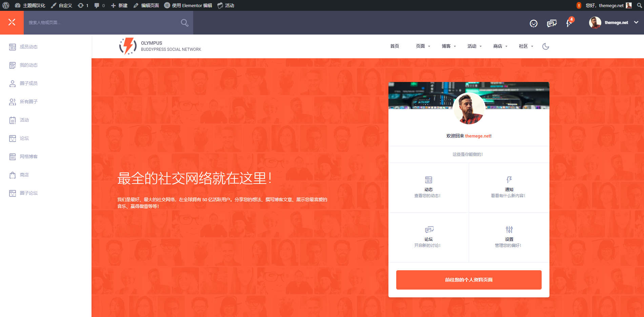The height and width of the screenshot is (317, 644).
Task: Toggle dark mode moon icon
Action: coord(546,46)
